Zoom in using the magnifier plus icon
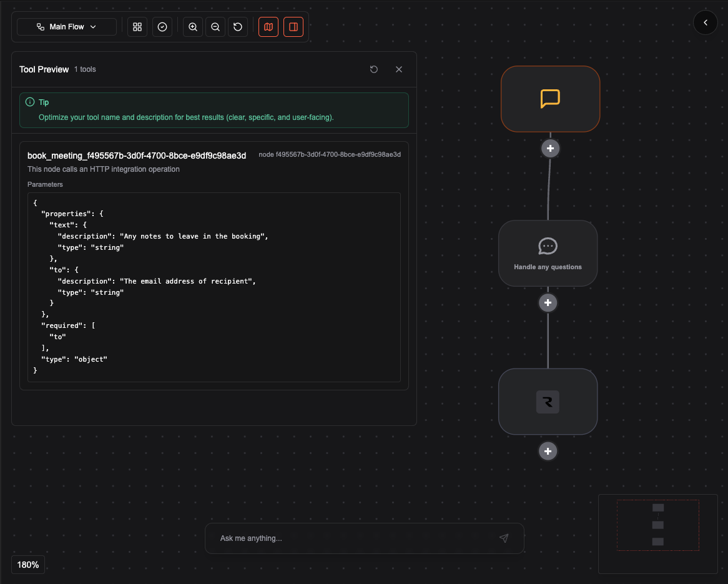The height and width of the screenshot is (584, 728). click(192, 27)
